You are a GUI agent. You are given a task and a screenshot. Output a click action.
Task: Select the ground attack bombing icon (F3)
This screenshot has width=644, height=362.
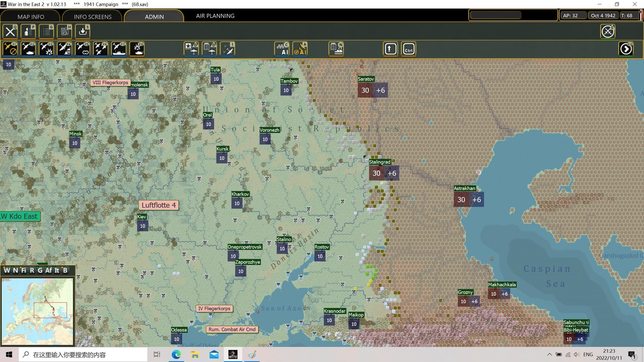(46, 49)
